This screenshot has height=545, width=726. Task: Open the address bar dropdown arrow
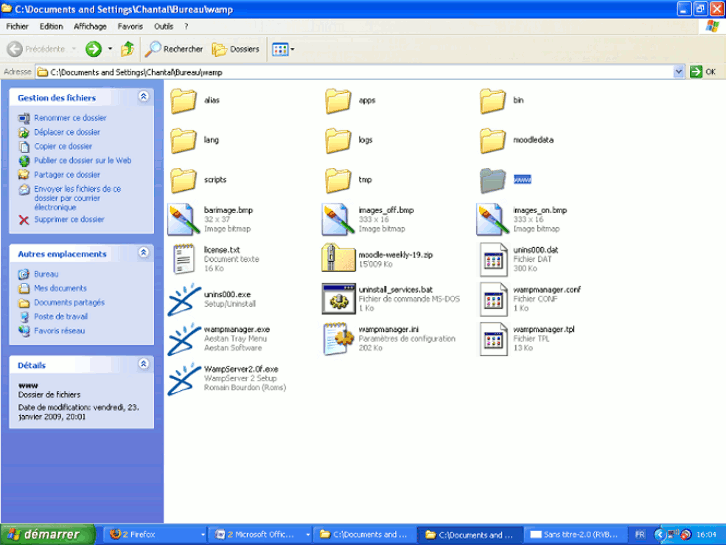(678, 72)
